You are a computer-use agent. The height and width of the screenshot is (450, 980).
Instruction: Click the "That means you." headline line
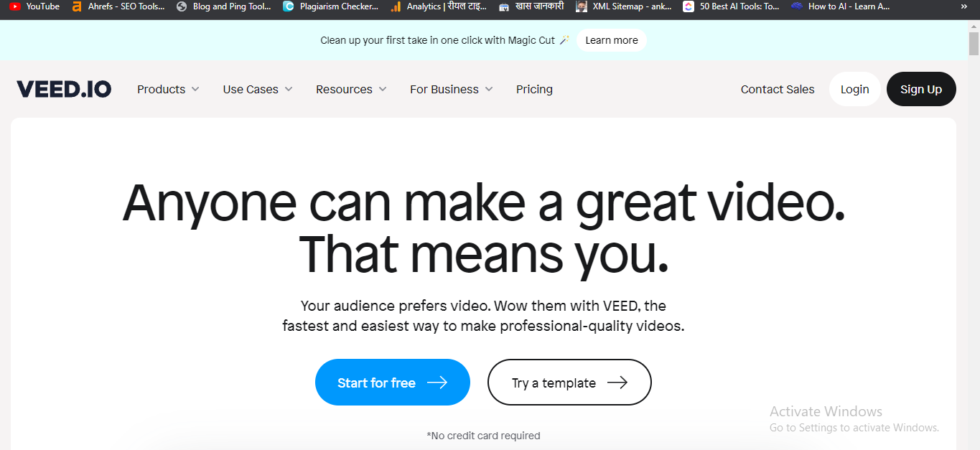(483, 255)
